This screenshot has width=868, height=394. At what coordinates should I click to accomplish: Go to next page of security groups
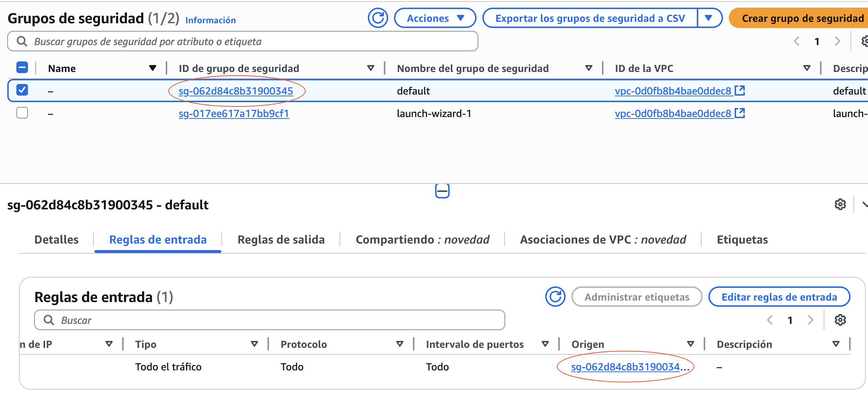tap(837, 41)
